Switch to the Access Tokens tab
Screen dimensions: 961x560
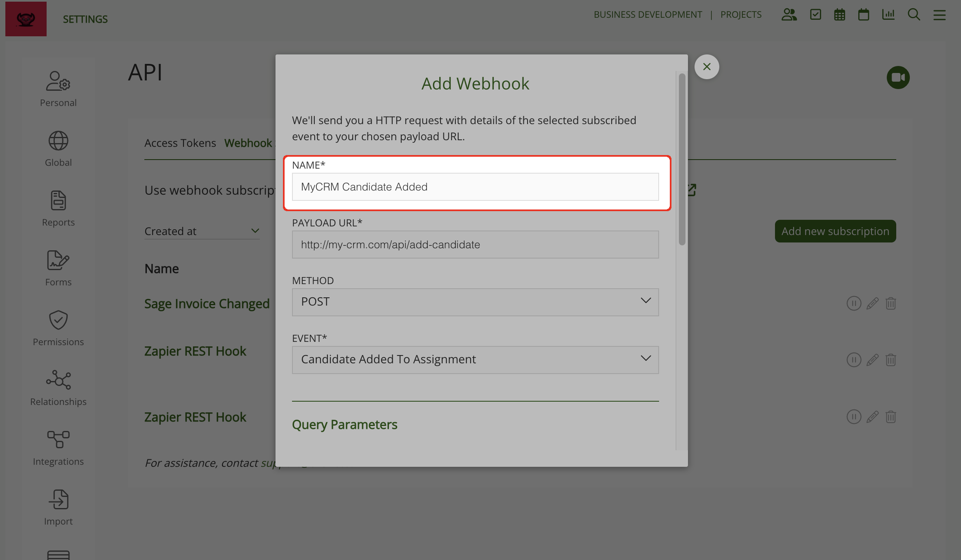tap(180, 143)
